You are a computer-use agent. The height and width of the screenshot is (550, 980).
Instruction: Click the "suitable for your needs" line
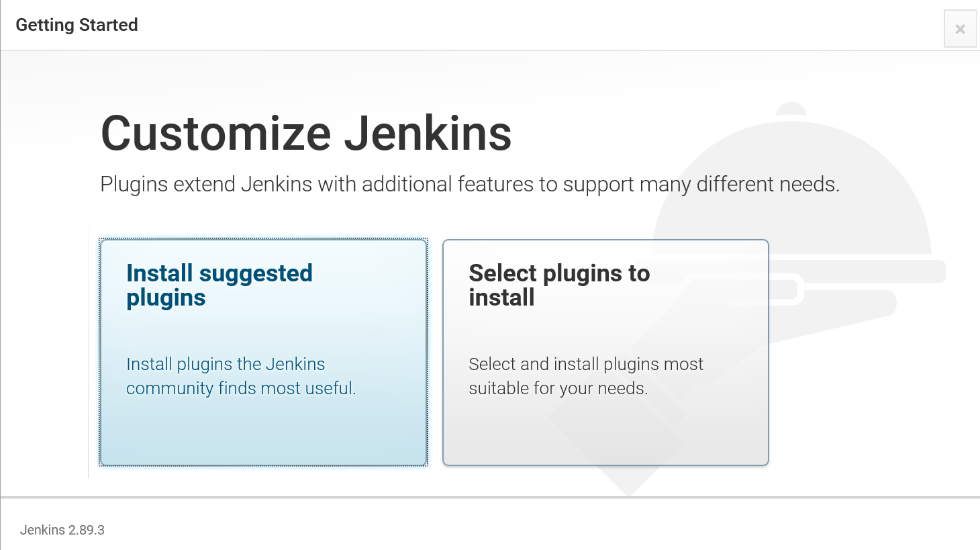[558, 388]
